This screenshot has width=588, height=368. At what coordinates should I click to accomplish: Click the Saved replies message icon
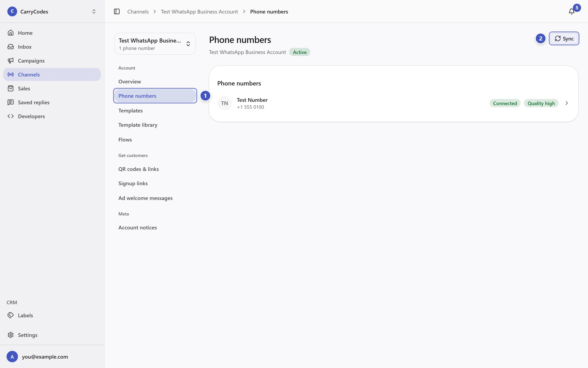[x=11, y=102]
